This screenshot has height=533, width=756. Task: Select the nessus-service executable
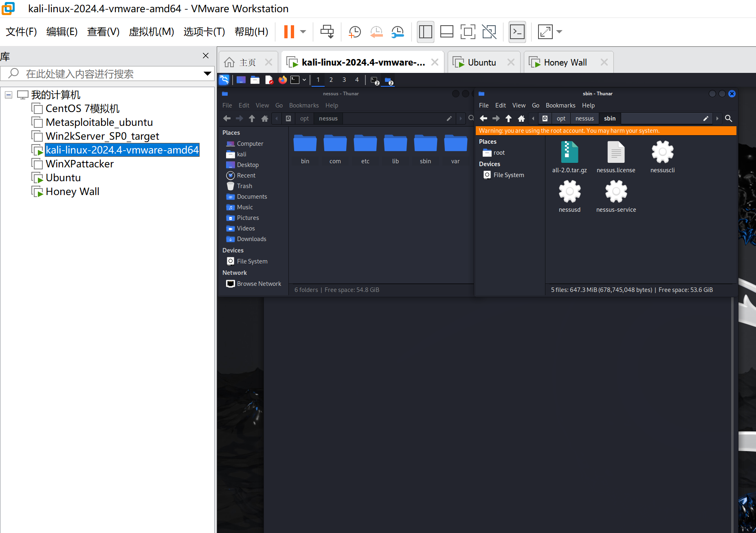[616, 197]
